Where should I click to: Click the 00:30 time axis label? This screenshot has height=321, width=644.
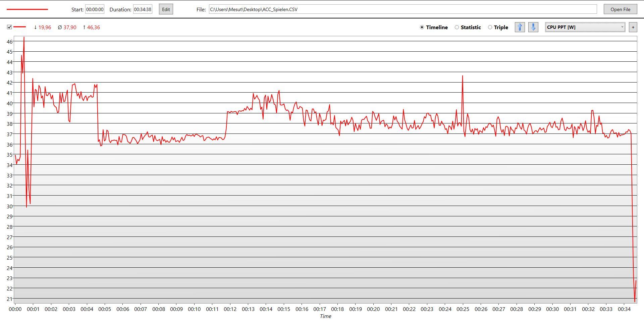coord(552,309)
